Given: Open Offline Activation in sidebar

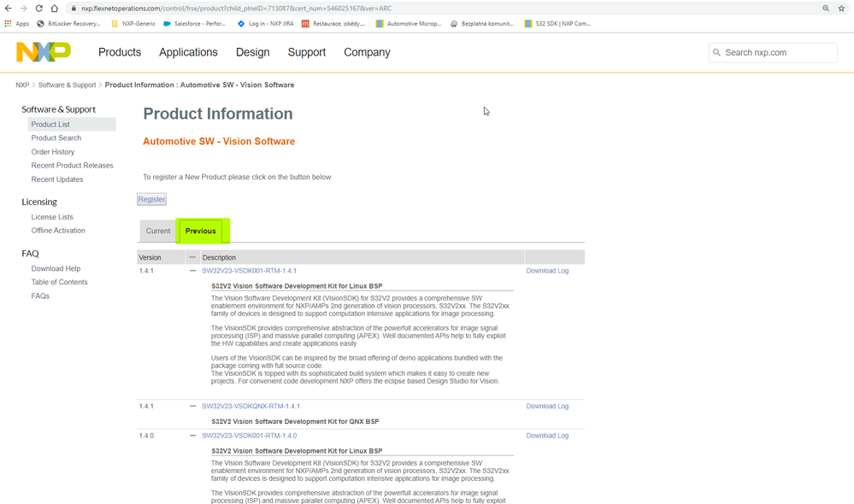Looking at the screenshot, I should tap(58, 231).
